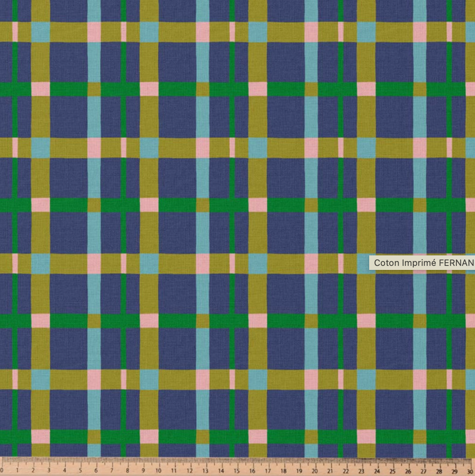Click the number 30 on the ruler

click(x=470, y=471)
